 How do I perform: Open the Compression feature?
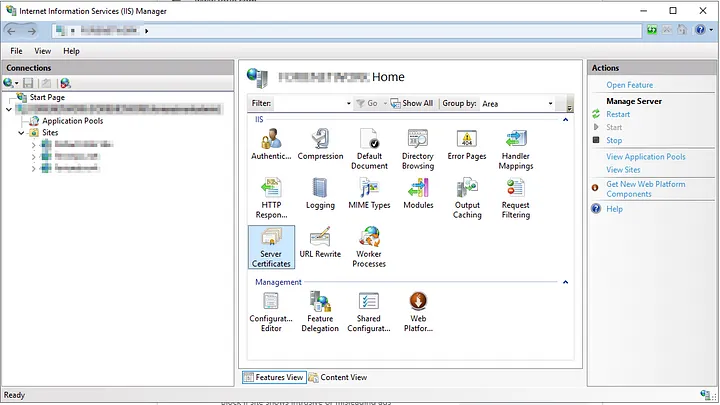pyautogui.click(x=320, y=145)
